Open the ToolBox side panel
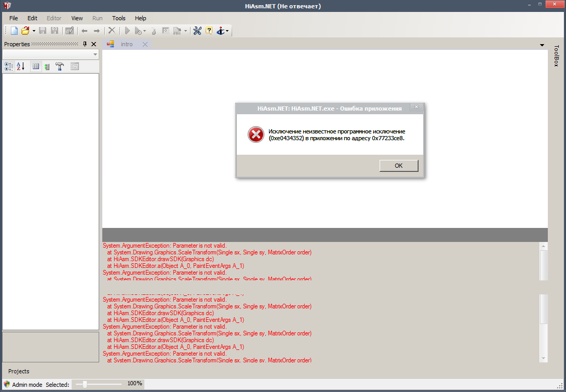The height and width of the screenshot is (392, 566). [x=556, y=56]
